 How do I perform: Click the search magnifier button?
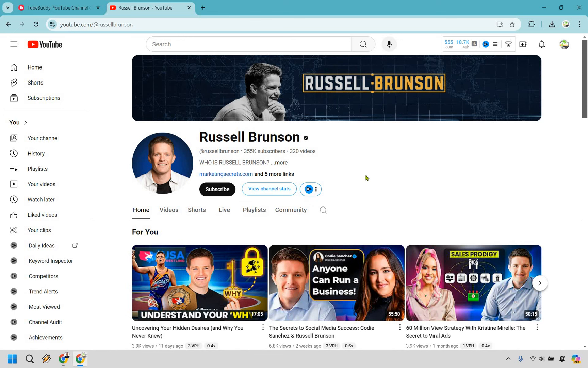point(363,44)
